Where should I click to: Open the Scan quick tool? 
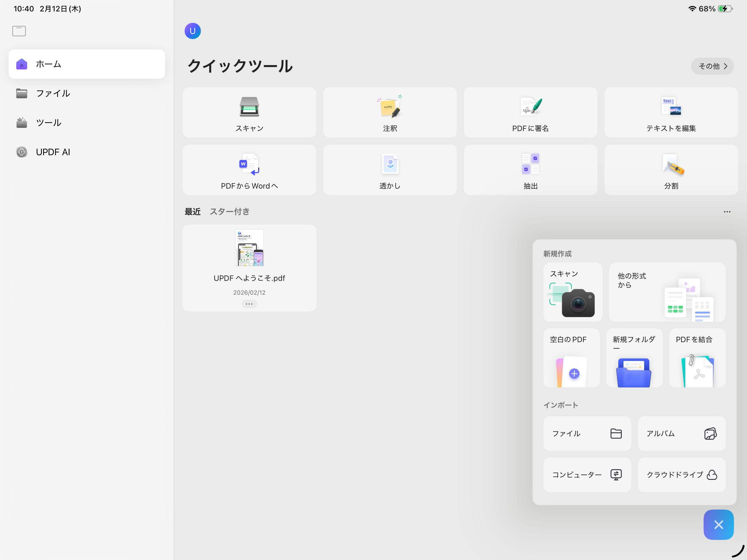(x=249, y=112)
